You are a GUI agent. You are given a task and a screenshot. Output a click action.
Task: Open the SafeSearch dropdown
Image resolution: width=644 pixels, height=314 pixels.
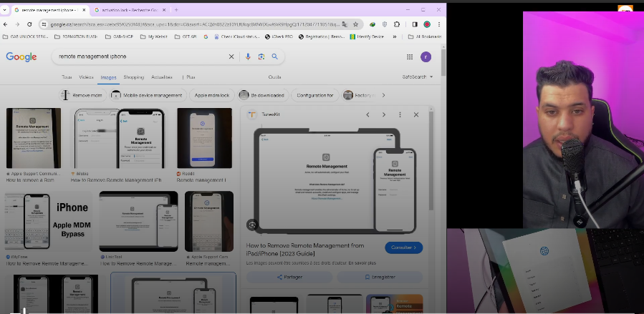pyautogui.click(x=418, y=77)
